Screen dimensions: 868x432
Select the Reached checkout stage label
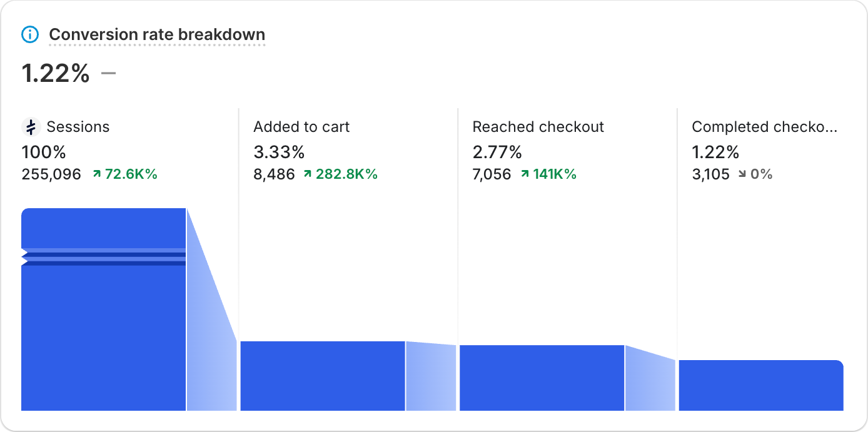point(538,127)
